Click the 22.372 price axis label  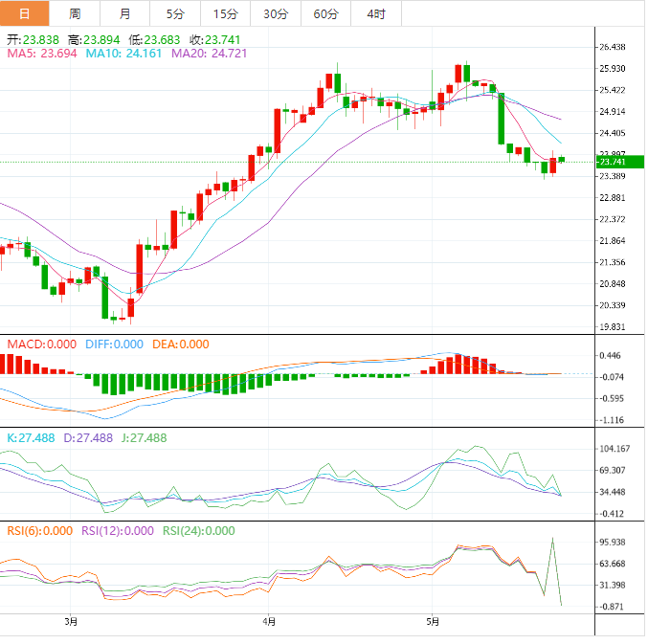(613, 219)
